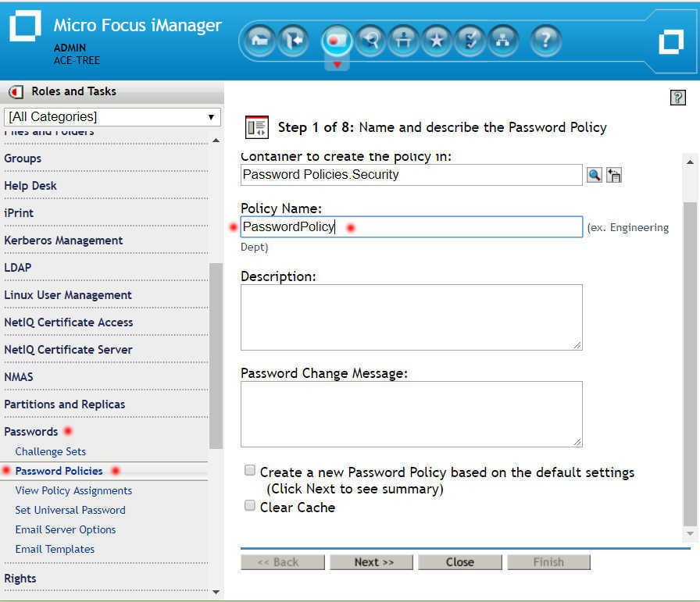Expand the Partitions and Replicas role
The image size is (700, 602).
[65, 404]
